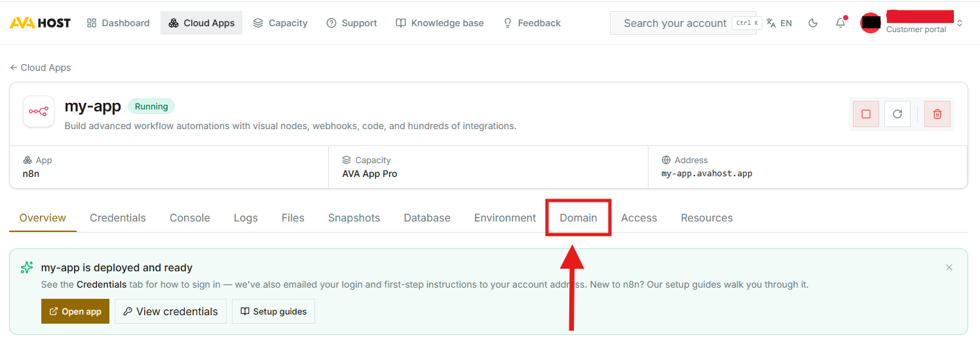Click View credentials button
The width and height of the screenshot is (980, 344).
coord(170,311)
